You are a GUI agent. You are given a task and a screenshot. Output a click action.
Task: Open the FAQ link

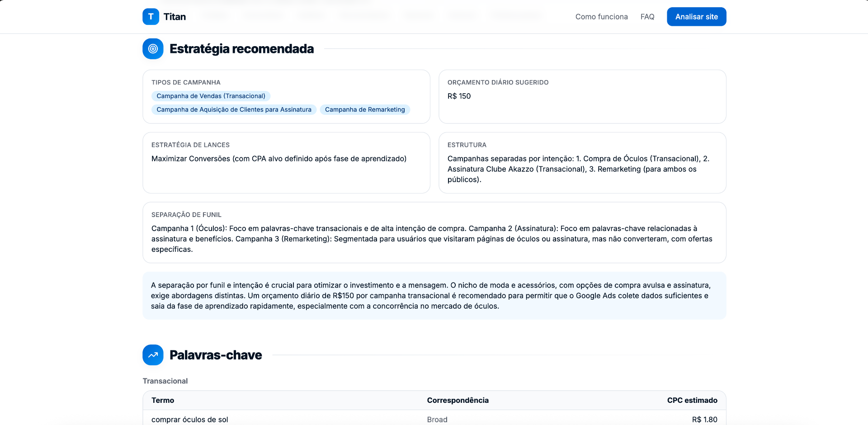[647, 17]
